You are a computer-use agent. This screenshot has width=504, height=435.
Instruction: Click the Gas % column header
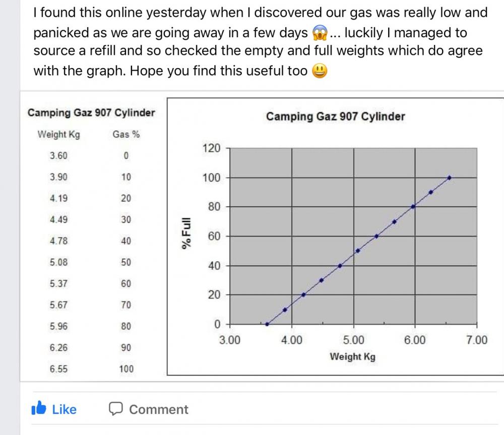(x=126, y=134)
